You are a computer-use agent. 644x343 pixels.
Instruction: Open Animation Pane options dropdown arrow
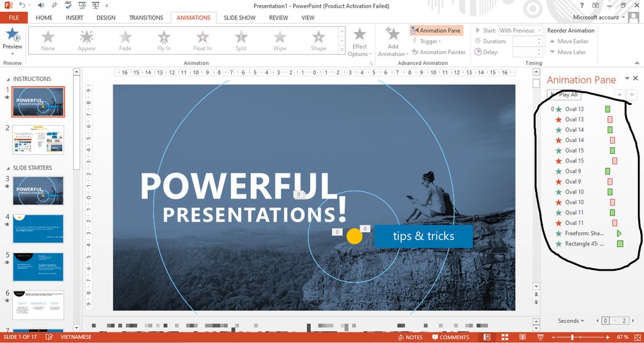(627, 78)
